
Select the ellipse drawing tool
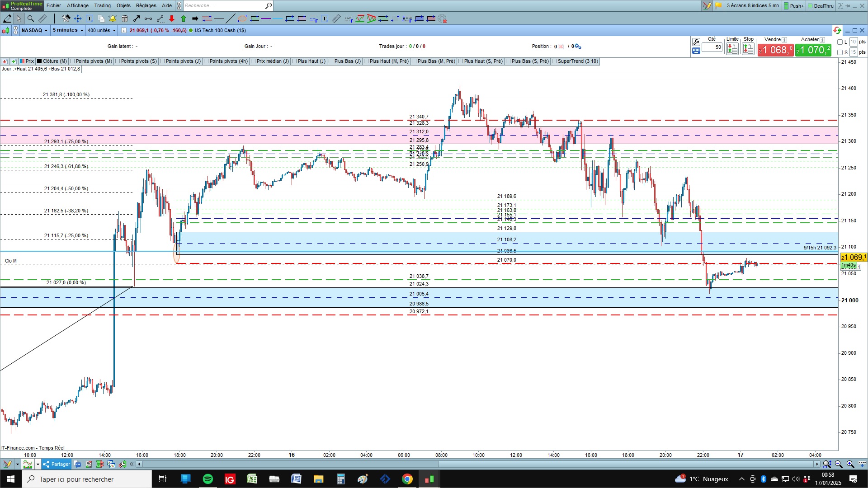pos(242,19)
